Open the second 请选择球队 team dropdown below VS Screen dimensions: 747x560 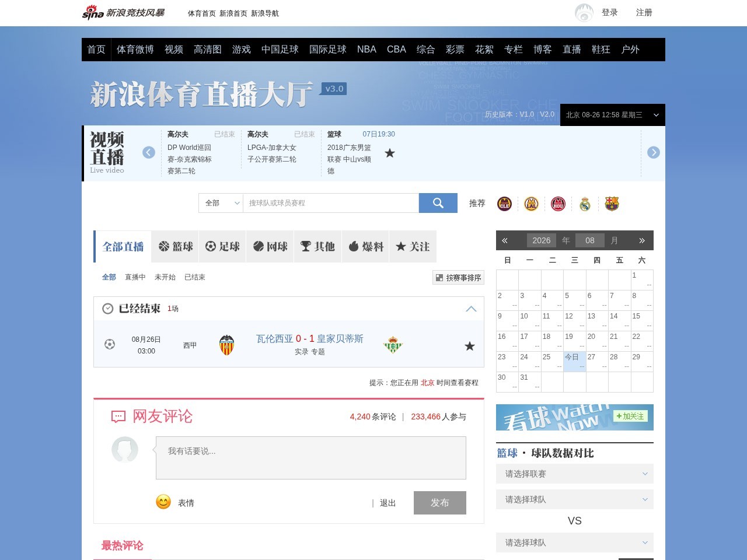[575, 542]
